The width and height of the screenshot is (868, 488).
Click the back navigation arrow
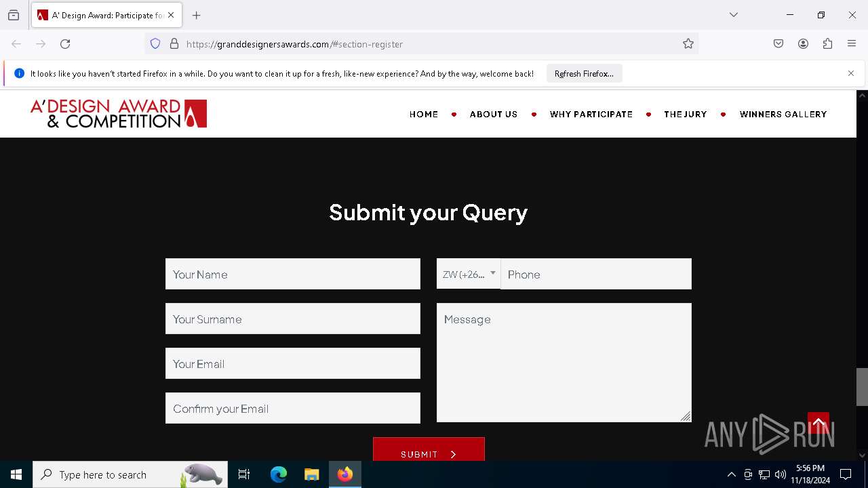point(16,44)
